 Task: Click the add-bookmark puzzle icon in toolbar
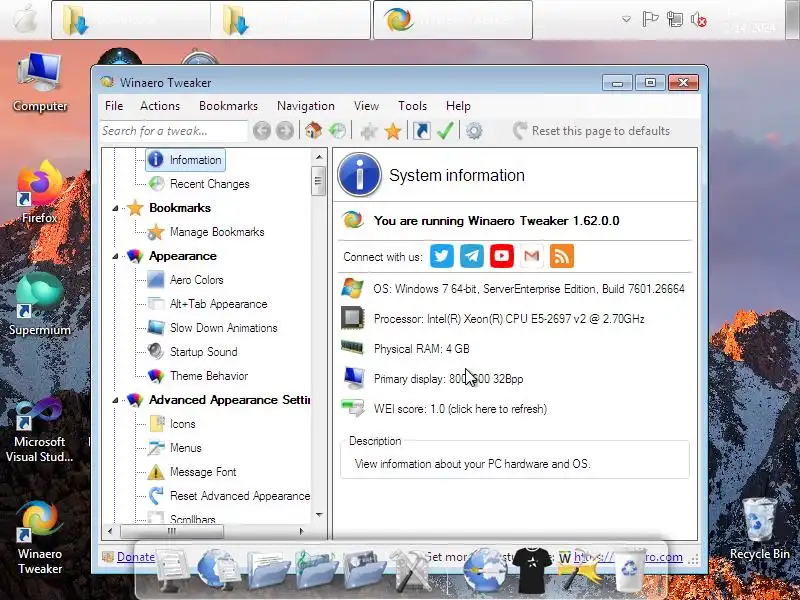click(368, 131)
